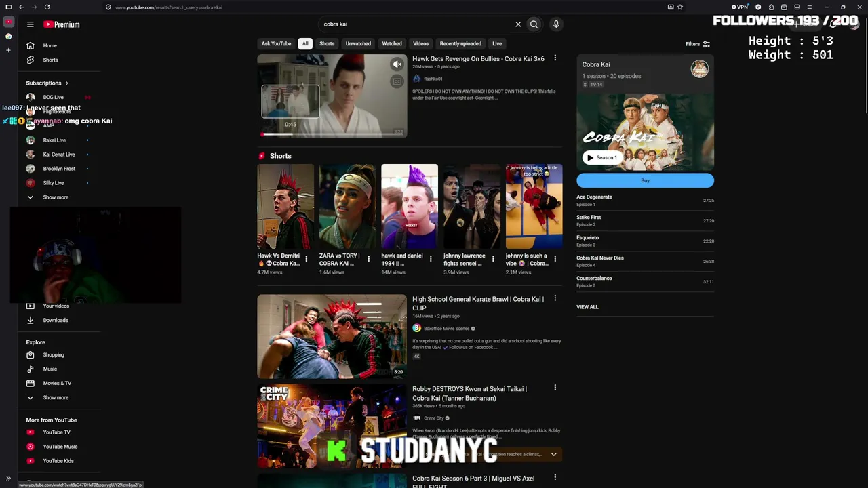Toggle mute on the preview video
The height and width of the screenshot is (488, 868).
[x=397, y=64]
